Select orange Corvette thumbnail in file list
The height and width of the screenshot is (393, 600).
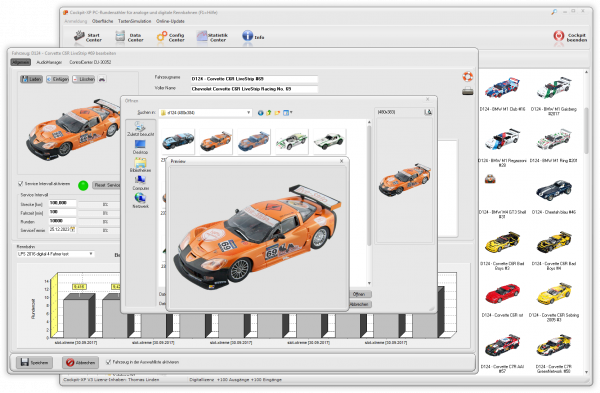coord(216,141)
